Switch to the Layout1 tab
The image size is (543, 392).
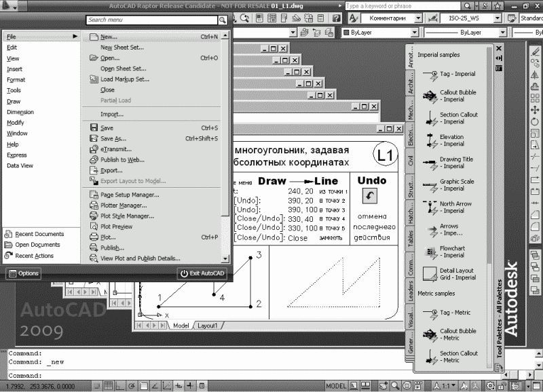(208, 326)
